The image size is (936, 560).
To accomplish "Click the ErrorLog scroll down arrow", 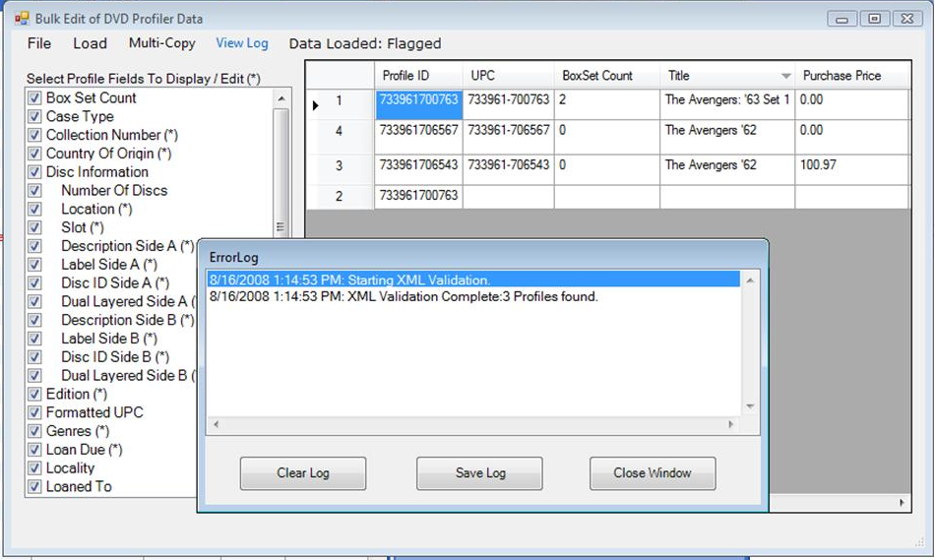I will [750, 406].
